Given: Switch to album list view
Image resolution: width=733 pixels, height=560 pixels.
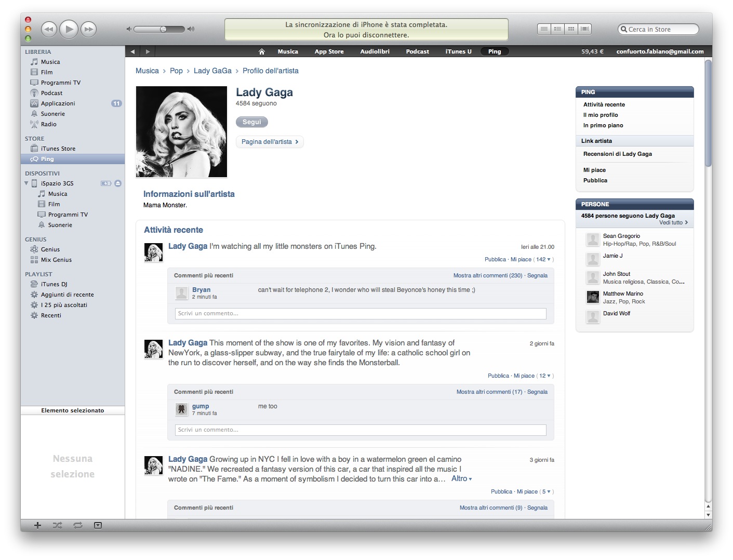Looking at the screenshot, I should [557, 29].
